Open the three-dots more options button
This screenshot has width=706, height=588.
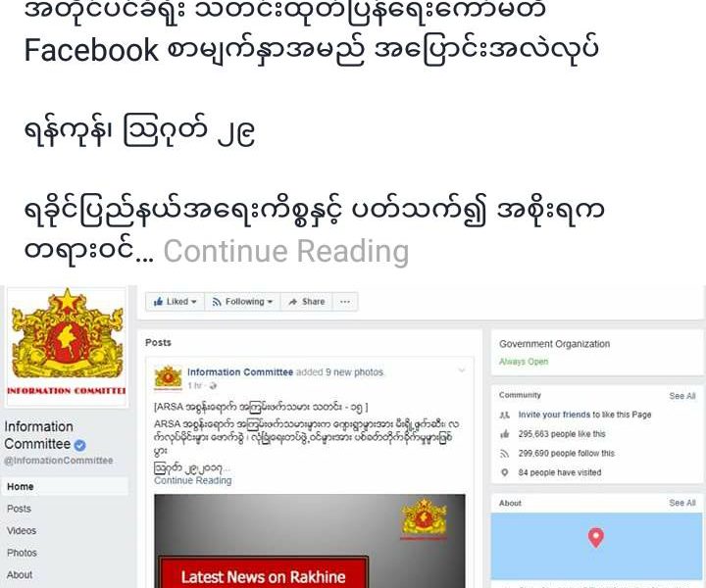345,302
